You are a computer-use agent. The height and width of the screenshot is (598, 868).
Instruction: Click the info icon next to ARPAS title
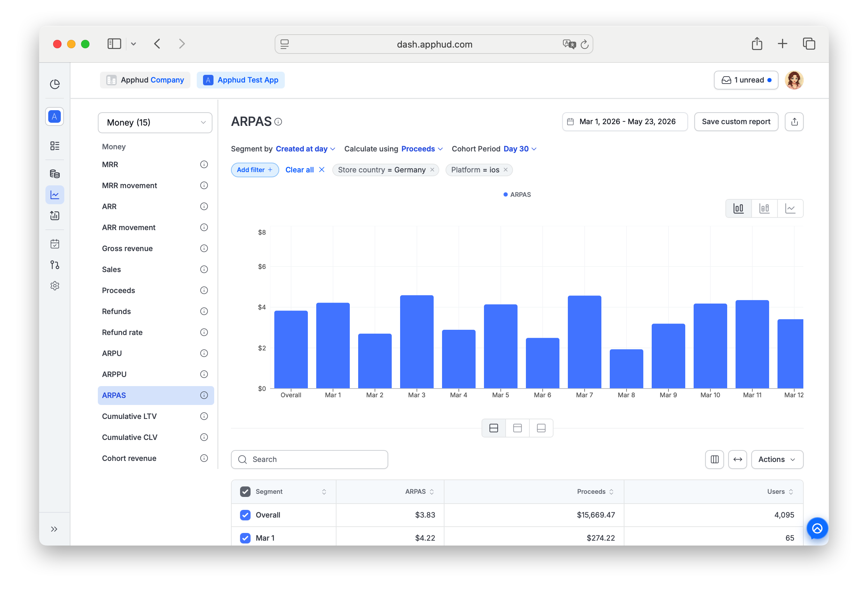(278, 122)
